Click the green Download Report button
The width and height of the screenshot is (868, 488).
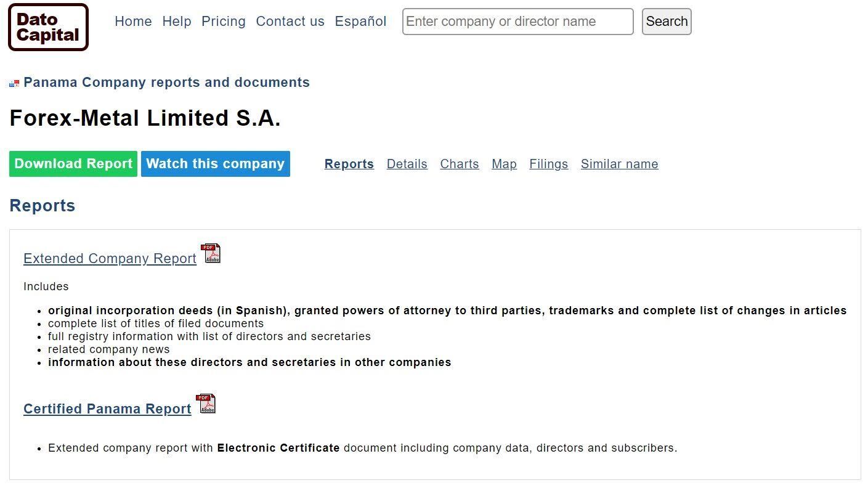coord(73,164)
